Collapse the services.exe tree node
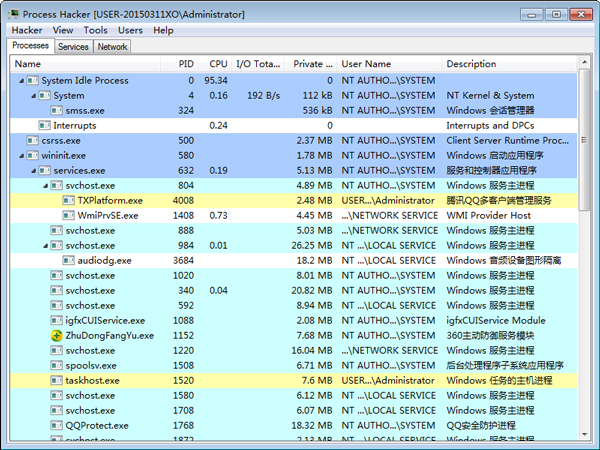Screen dimensions: 600x450 click(34, 171)
